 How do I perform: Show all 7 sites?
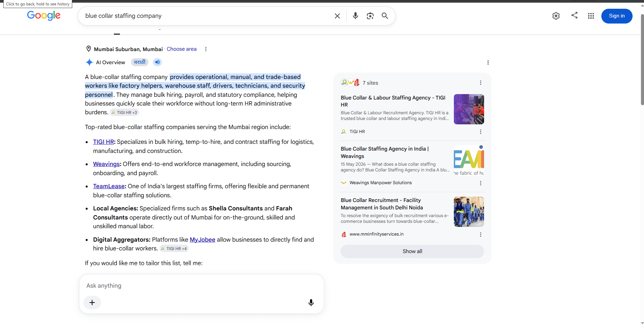(412, 251)
